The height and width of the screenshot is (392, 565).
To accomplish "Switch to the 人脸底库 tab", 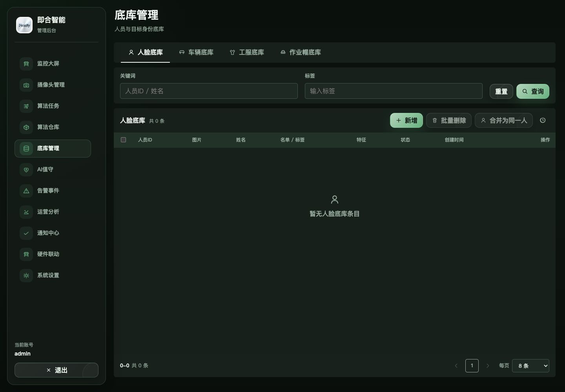I will click(146, 52).
